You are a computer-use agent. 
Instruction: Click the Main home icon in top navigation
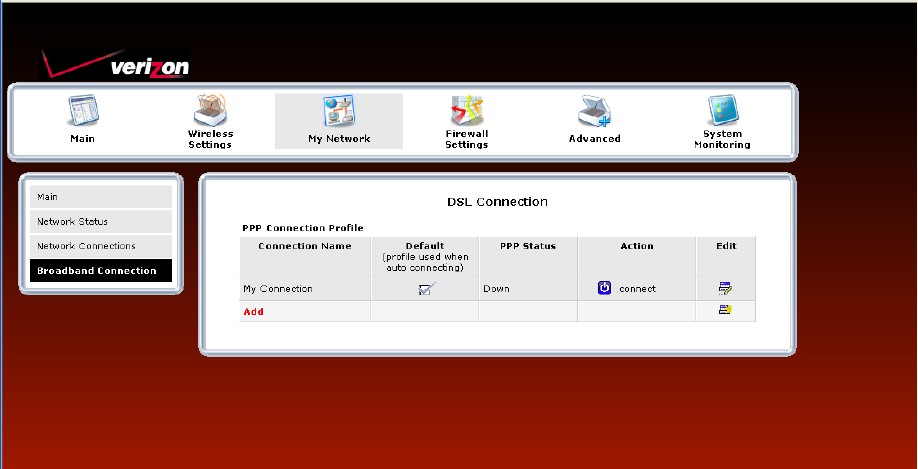(82, 110)
